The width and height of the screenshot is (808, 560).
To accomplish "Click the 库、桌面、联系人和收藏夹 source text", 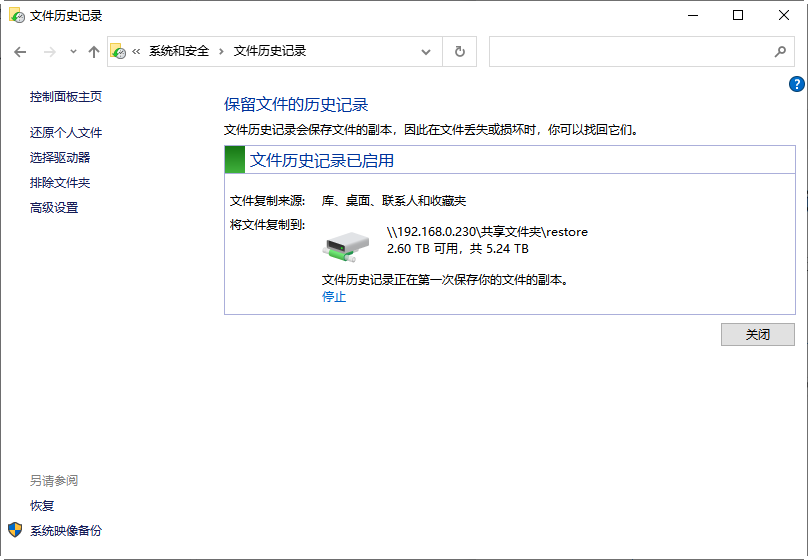I will tap(394, 201).
